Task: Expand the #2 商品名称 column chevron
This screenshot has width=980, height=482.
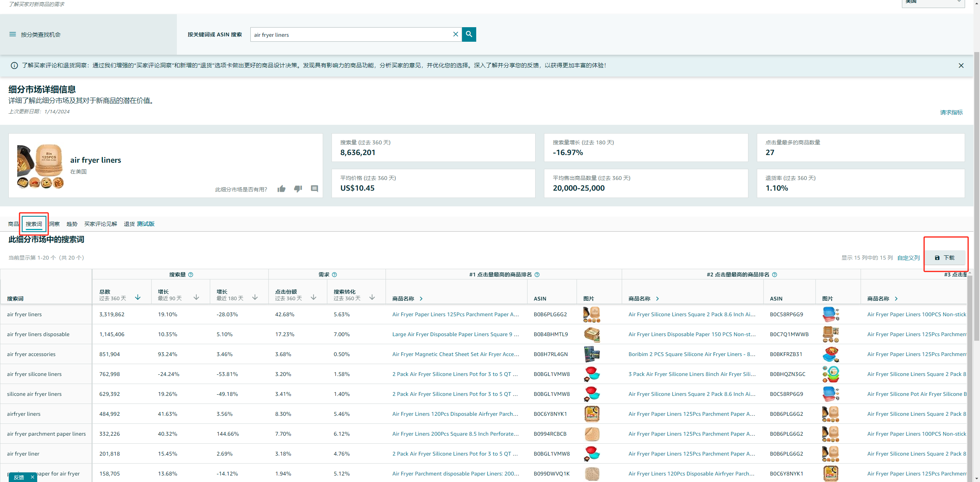Action: click(x=657, y=299)
